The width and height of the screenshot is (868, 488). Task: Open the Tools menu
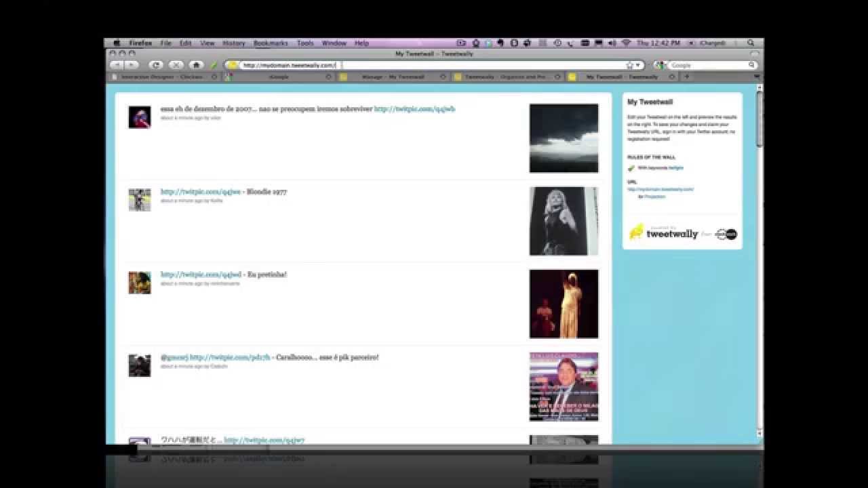[x=305, y=43]
